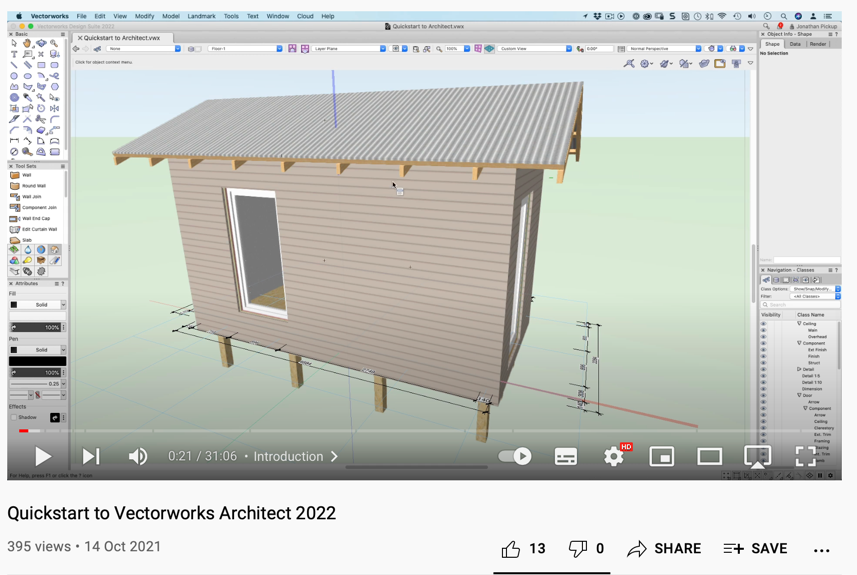This screenshot has width=857, height=575.
Task: Skip to the next video
Action: pos(91,456)
